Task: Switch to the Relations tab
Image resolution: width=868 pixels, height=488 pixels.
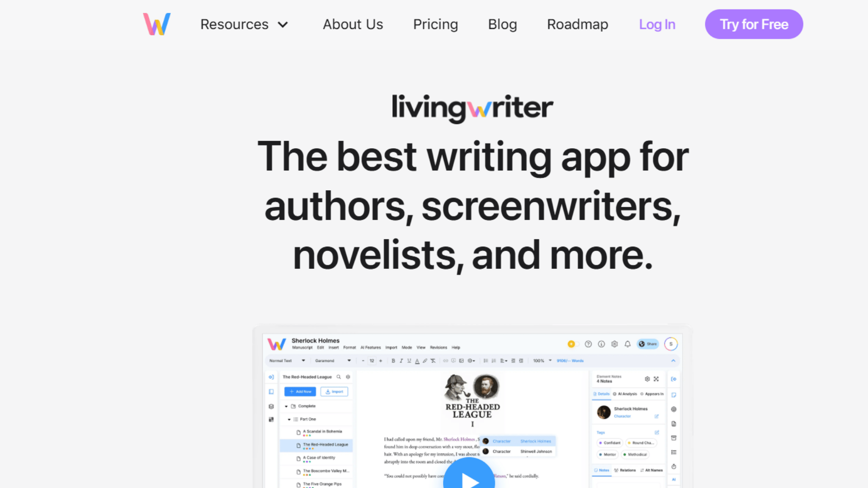Action: click(625, 470)
